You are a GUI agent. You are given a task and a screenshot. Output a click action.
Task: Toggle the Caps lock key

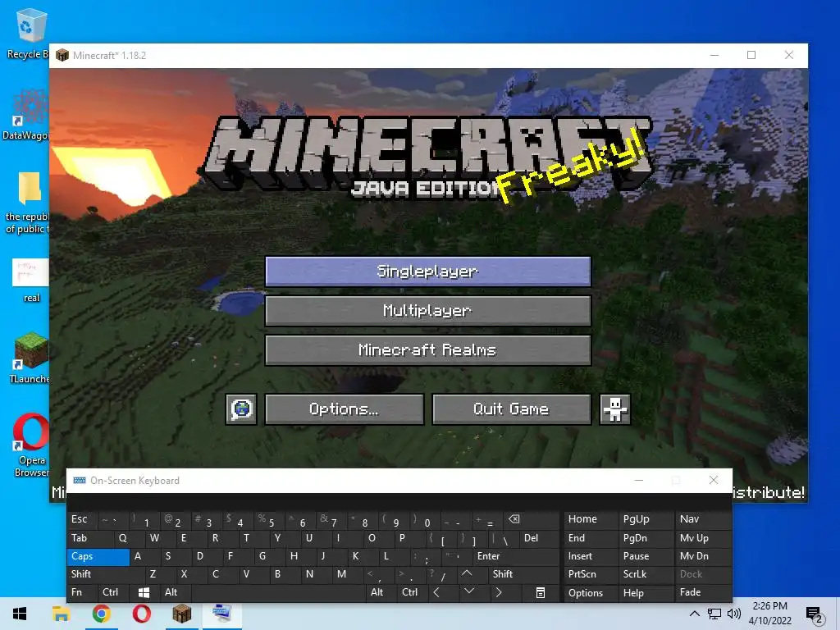click(x=98, y=557)
